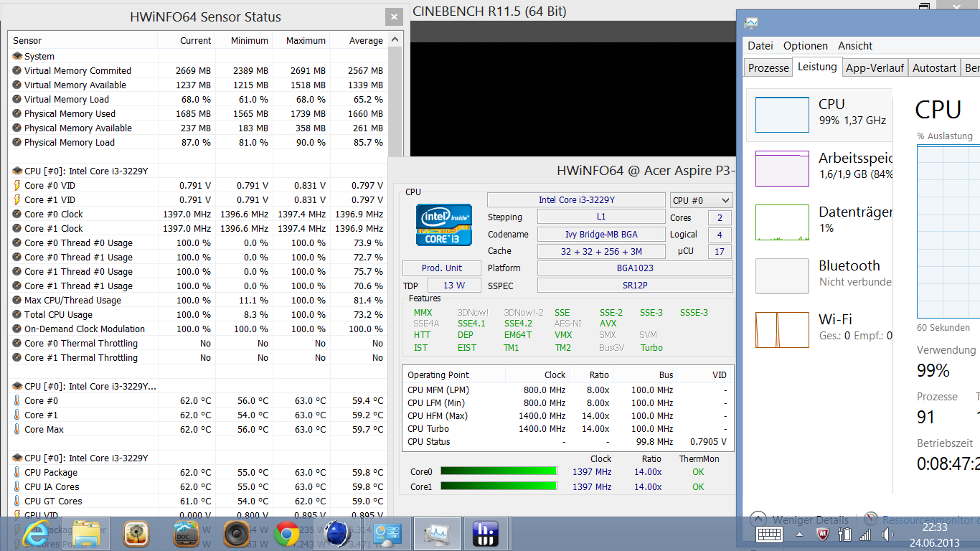Switch to HWiNFO64 taskbar icon

pyautogui.click(x=487, y=534)
